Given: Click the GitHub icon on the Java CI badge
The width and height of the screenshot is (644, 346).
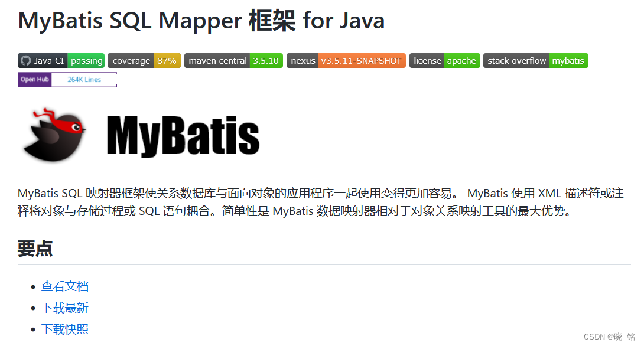Looking at the screenshot, I should click(26, 60).
